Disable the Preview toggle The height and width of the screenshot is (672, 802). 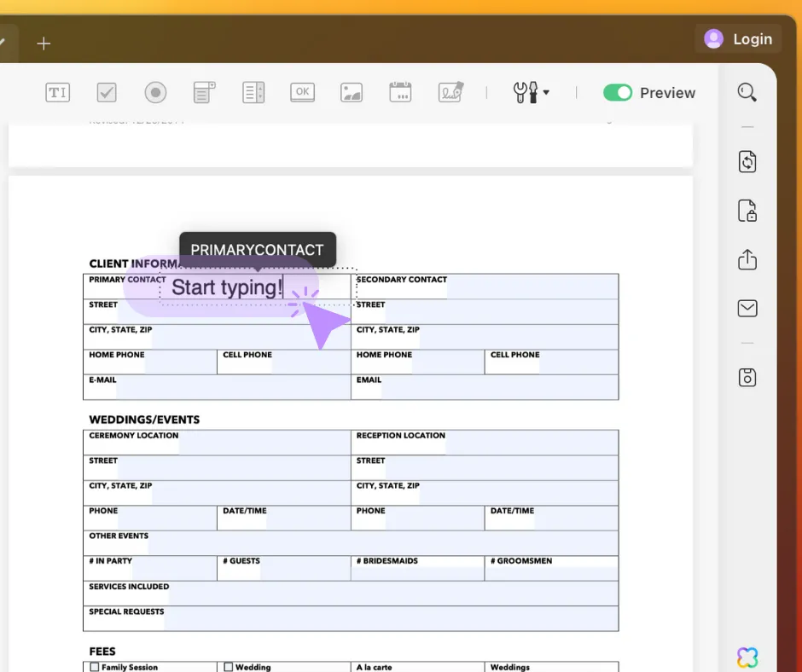point(618,92)
